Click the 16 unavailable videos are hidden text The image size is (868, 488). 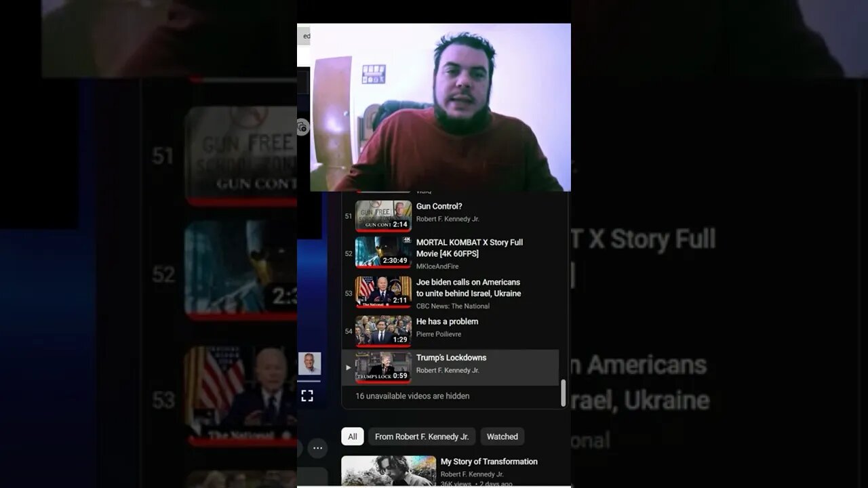coord(412,396)
